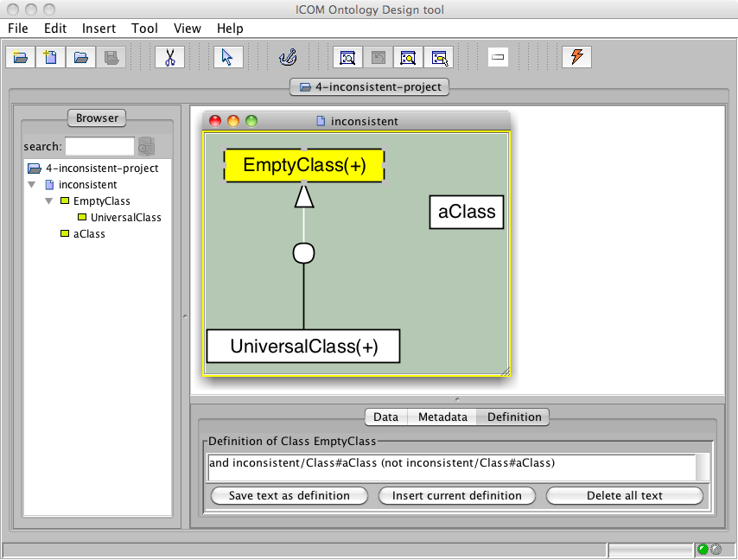Open the Help menu

pyautogui.click(x=230, y=29)
